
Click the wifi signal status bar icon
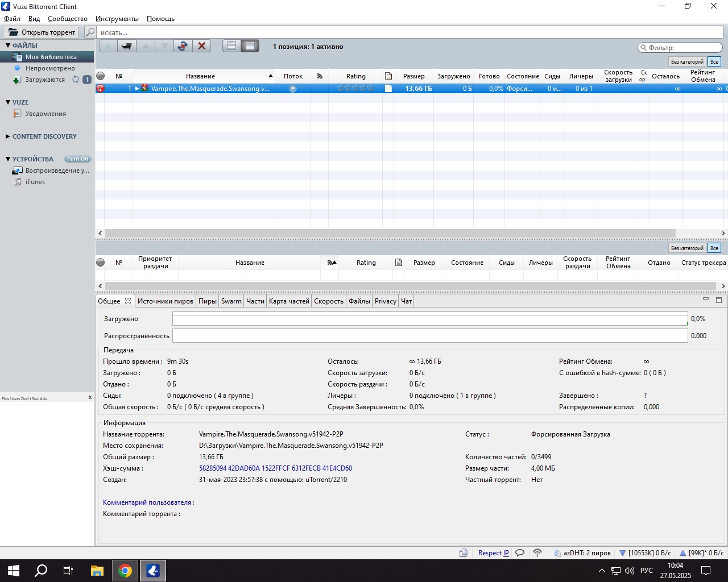tap(537, 552)
